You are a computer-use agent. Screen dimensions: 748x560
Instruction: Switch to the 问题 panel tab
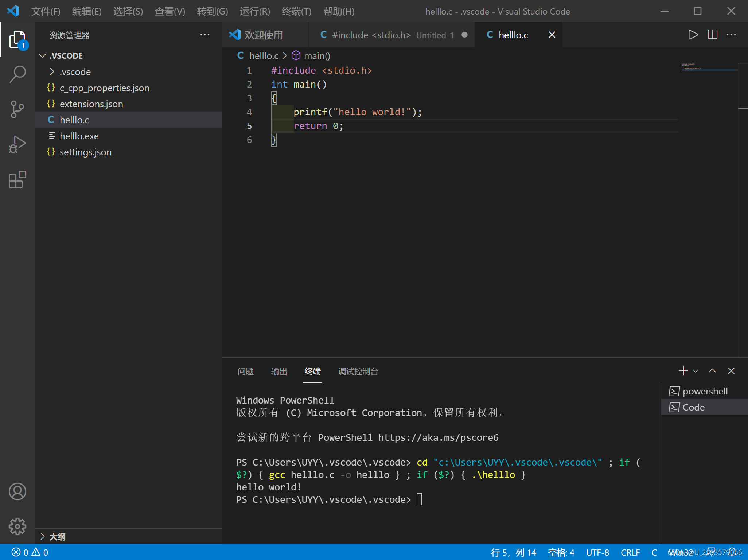[245, 371]
